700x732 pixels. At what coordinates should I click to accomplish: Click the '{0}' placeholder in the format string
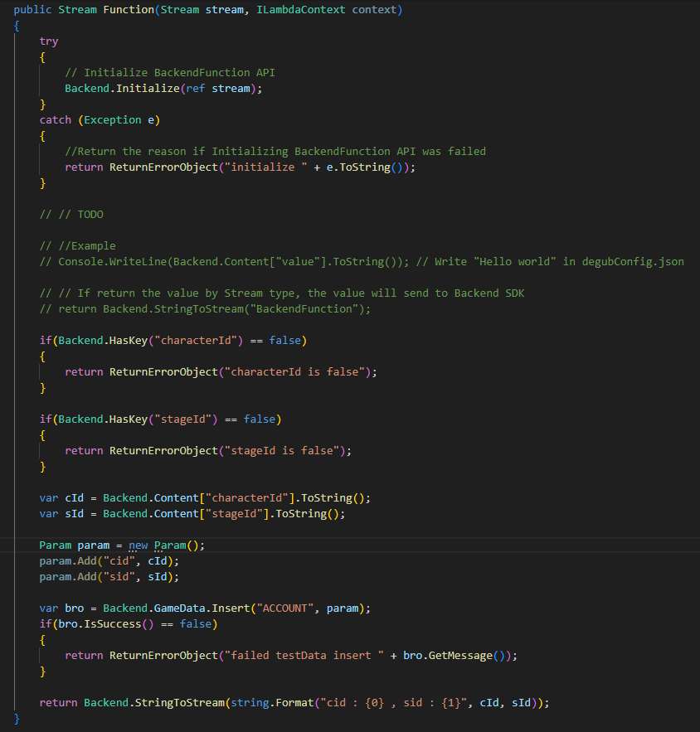tap(375, 703)
